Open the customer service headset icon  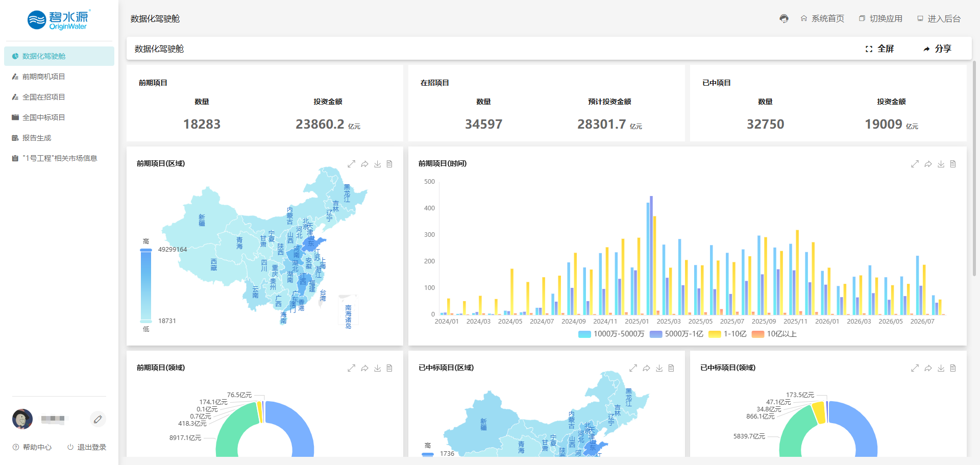784,19
